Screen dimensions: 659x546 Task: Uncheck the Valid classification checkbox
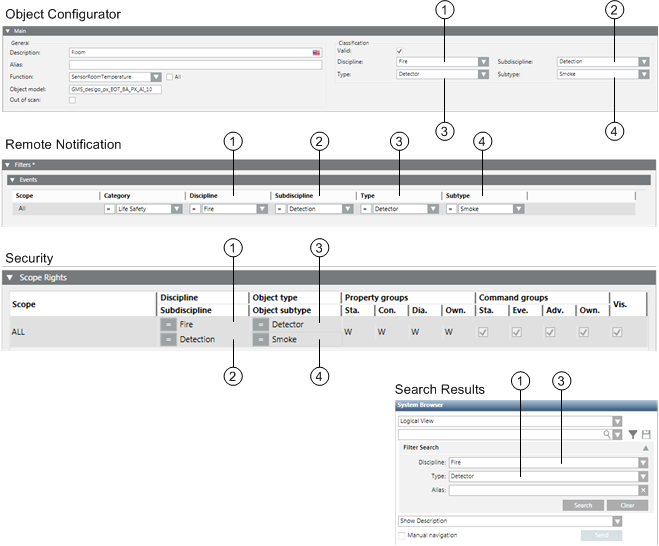[400, 51]
